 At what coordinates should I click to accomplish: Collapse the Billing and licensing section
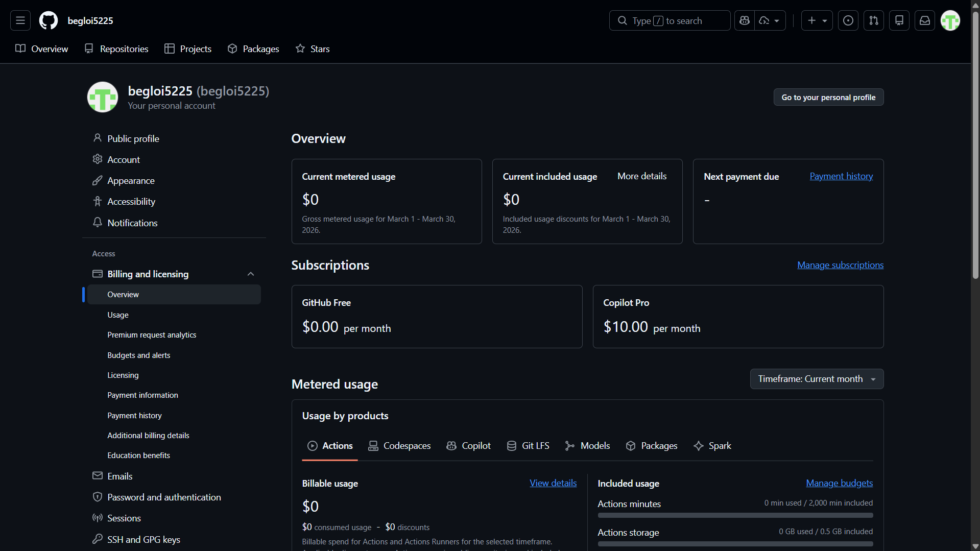(250, 274)
